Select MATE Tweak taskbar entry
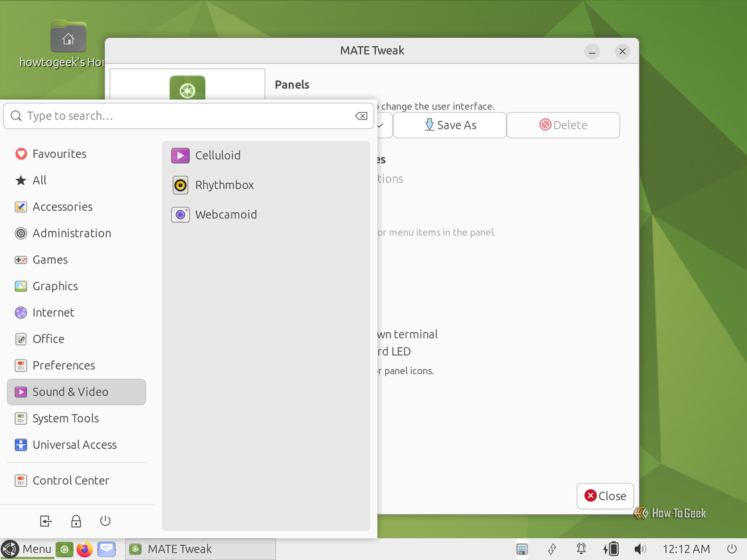747x560 pixels. click(201, 549)
